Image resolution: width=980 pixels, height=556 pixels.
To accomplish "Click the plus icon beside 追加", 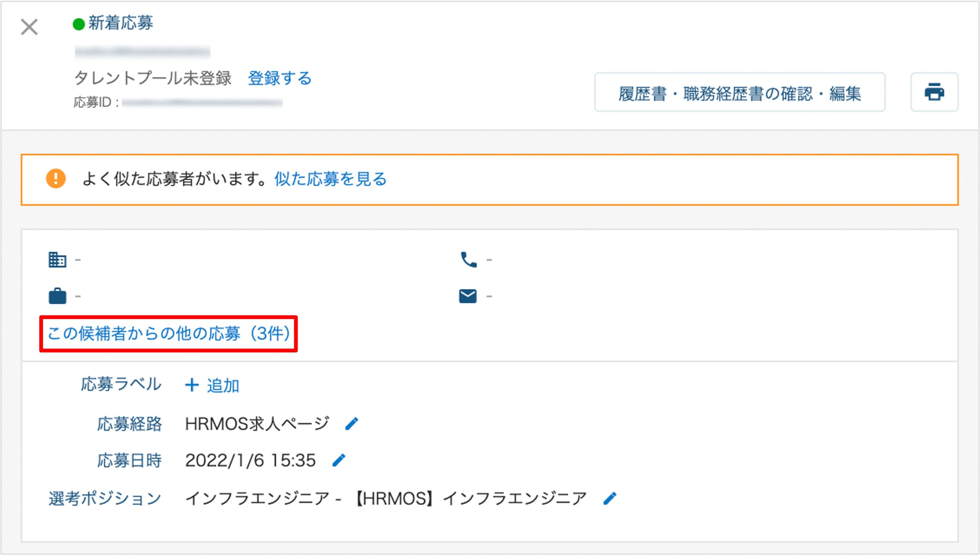I will click(191, 385).
